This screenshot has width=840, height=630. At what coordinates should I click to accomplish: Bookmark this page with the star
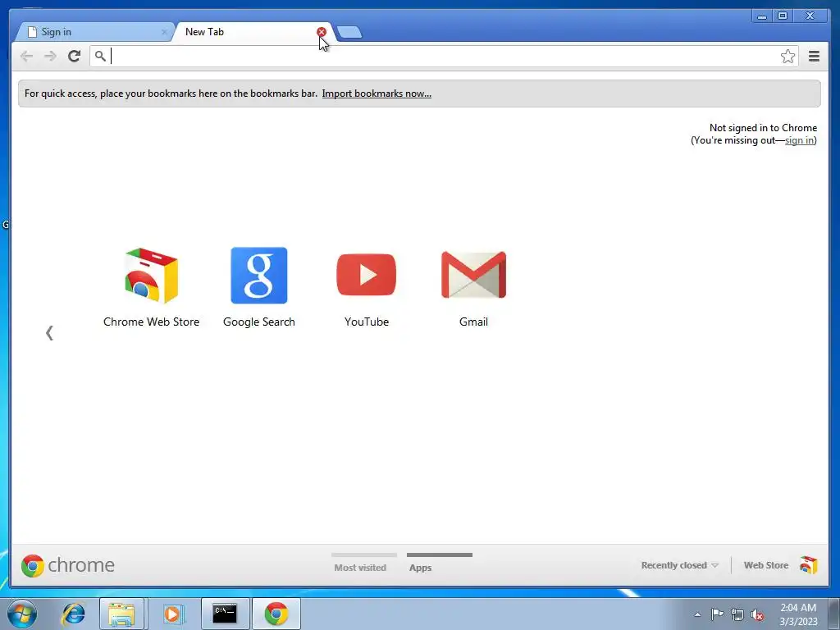click(787, 57)
